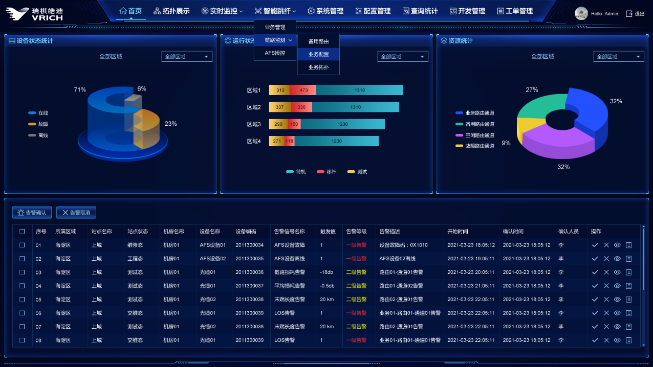Click the VRICH logo

[x=34, y=14]
